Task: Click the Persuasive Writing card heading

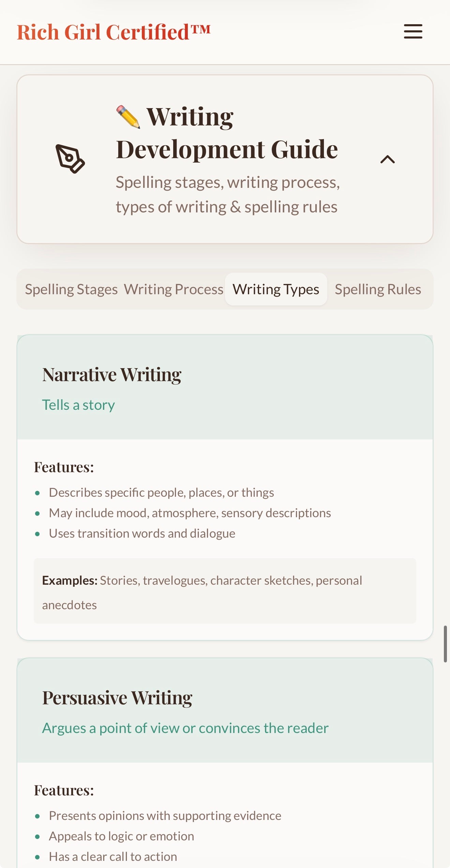Action: [117, 698]
